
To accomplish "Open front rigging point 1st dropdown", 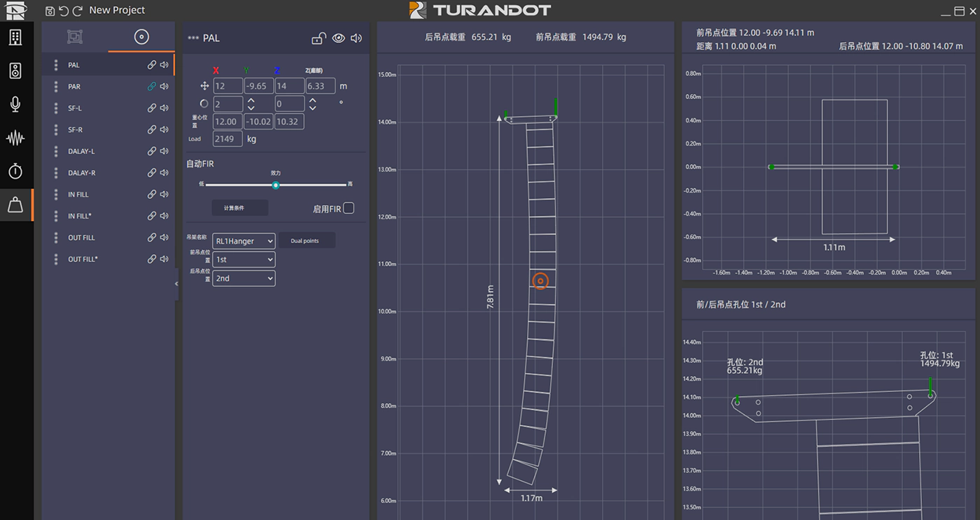I will (x=244, y=260).
